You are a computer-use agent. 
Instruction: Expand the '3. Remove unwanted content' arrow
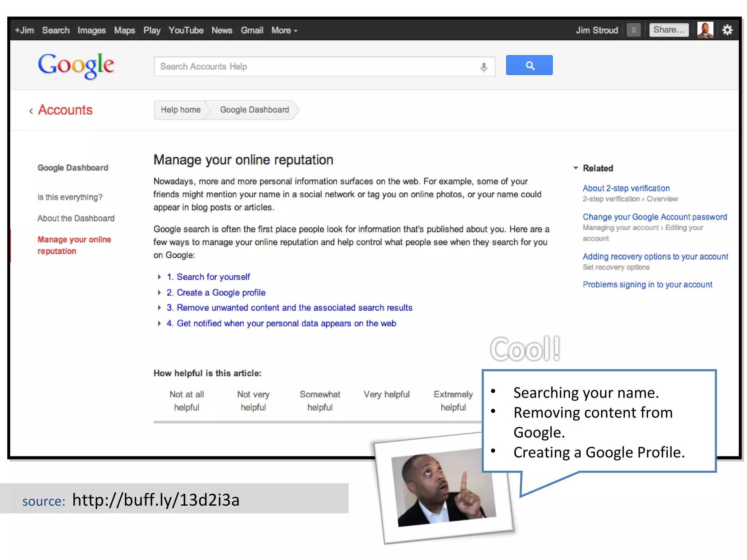159,308
